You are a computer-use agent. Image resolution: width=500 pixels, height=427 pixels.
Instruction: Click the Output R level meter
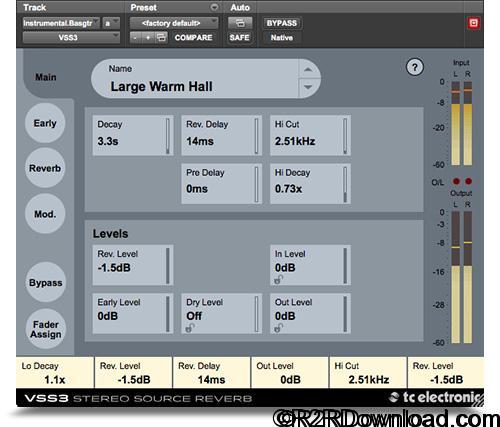(468, 277)
